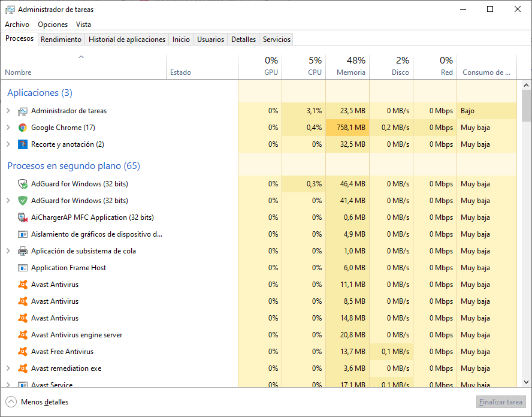This screenshot has height=417, width=532.
Task: Click the Aplicaciones (3) group heading
Action: 40,93
